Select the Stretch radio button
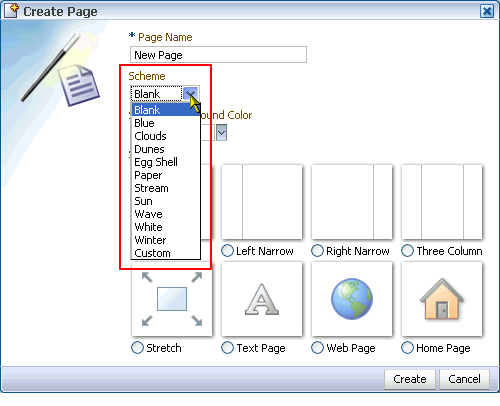This screenshot has width=500, height=406. (x=137, y=348)
